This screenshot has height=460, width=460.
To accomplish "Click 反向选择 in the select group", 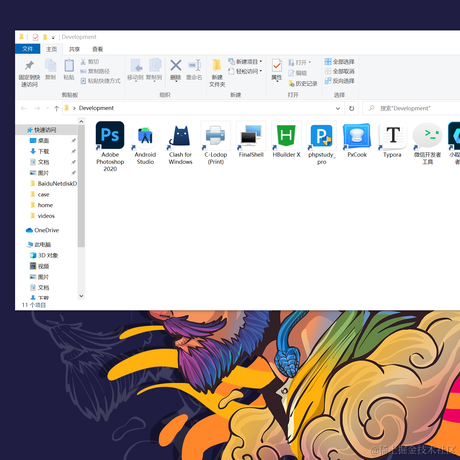I will (340, 81).
